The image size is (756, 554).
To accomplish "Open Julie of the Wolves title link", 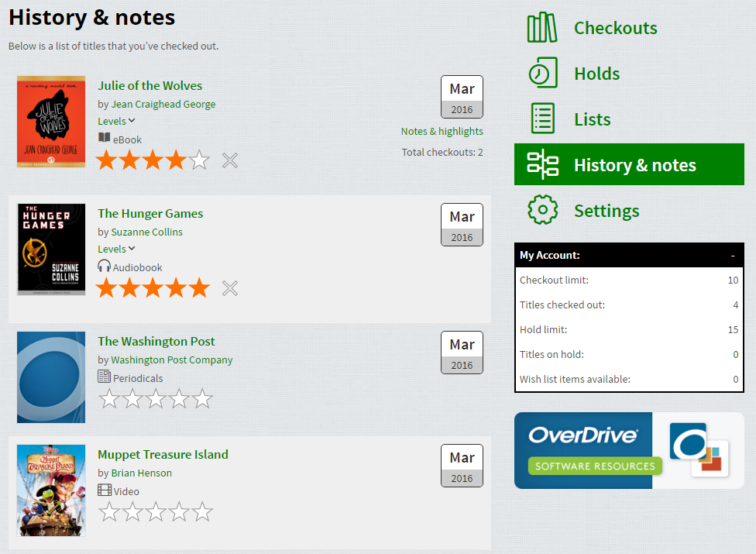I will pos(150,86).
